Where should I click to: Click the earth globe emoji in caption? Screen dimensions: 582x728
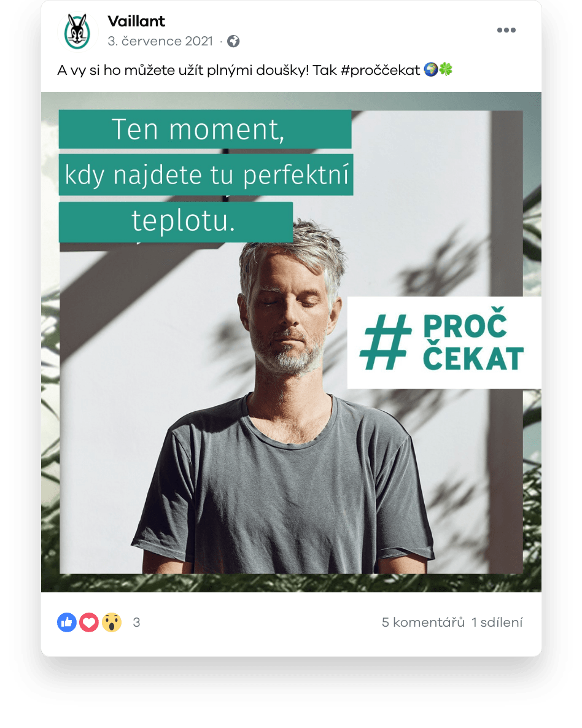[431, 69]
